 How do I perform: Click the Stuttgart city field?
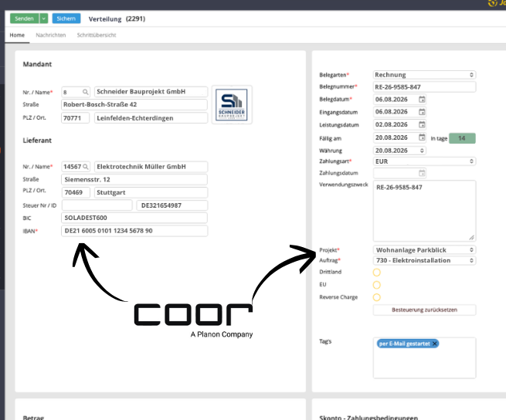click(151, 192)
